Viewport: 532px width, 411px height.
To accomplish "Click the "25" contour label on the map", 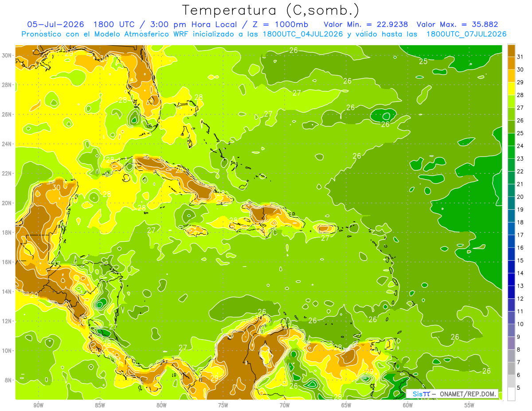I will 423,61.
